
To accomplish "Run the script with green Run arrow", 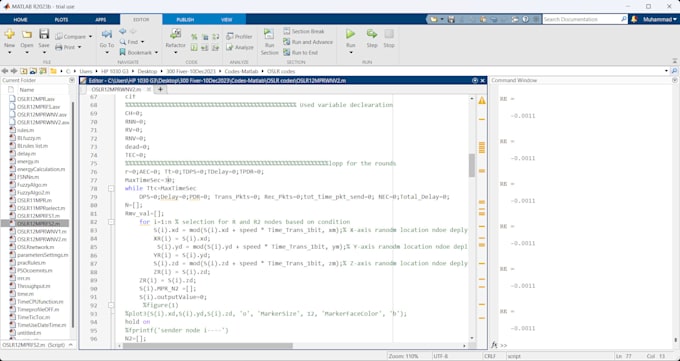I will point(350,34).
